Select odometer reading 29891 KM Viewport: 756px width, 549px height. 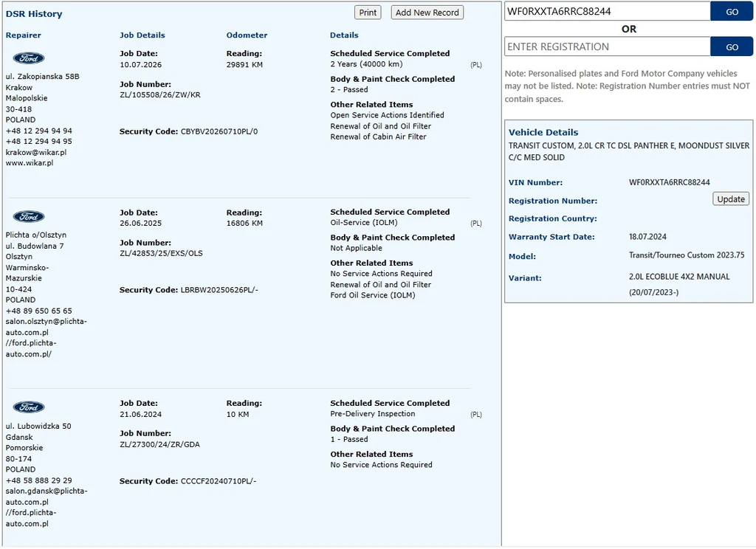click(x=244, y=65)
